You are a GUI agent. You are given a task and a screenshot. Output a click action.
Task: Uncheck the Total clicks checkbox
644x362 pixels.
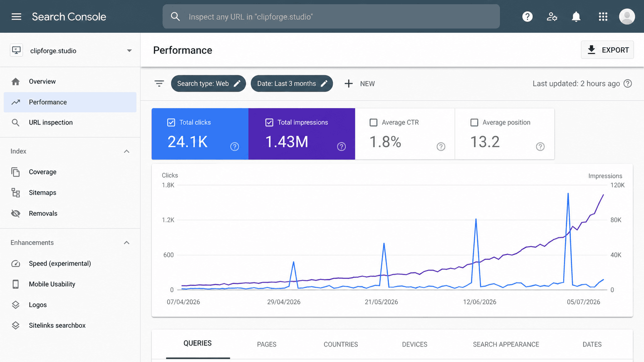[171, 122]
